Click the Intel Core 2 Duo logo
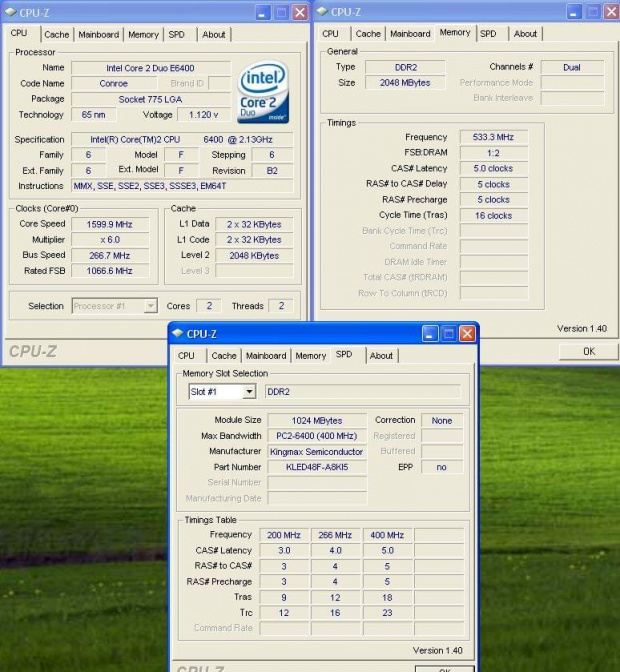This screenshot has width=620, height=672. [x=263, y=92]
